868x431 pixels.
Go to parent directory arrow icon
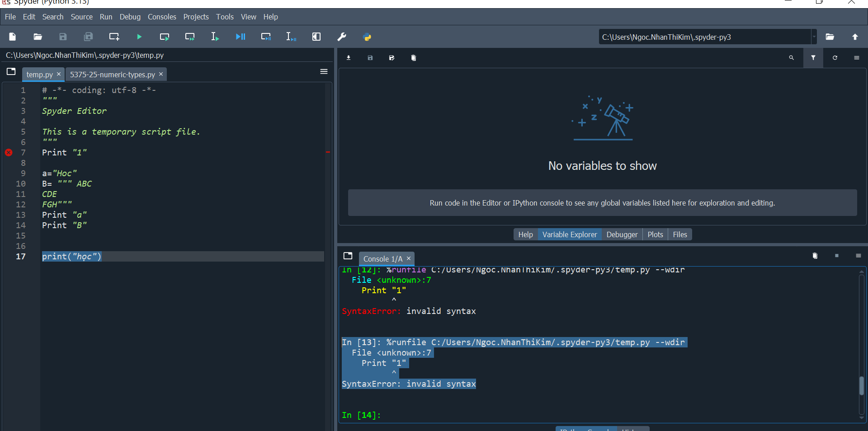pos(855,37)
